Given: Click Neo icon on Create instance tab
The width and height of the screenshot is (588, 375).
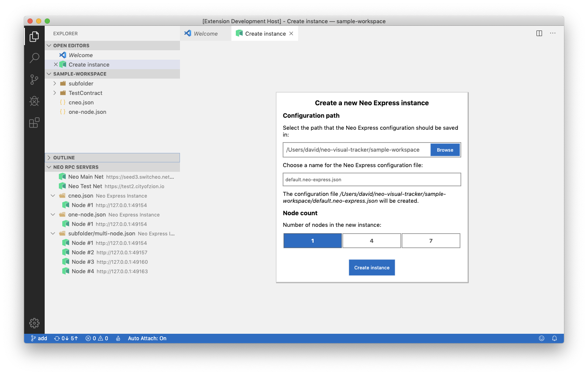Looking at the screenshot, I should (239, 34).
